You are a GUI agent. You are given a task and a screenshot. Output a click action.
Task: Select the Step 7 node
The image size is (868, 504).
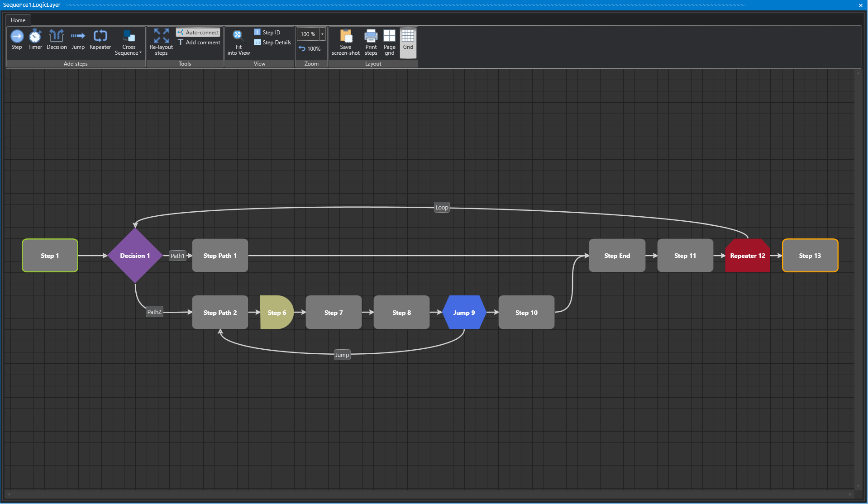click(334, 313)
